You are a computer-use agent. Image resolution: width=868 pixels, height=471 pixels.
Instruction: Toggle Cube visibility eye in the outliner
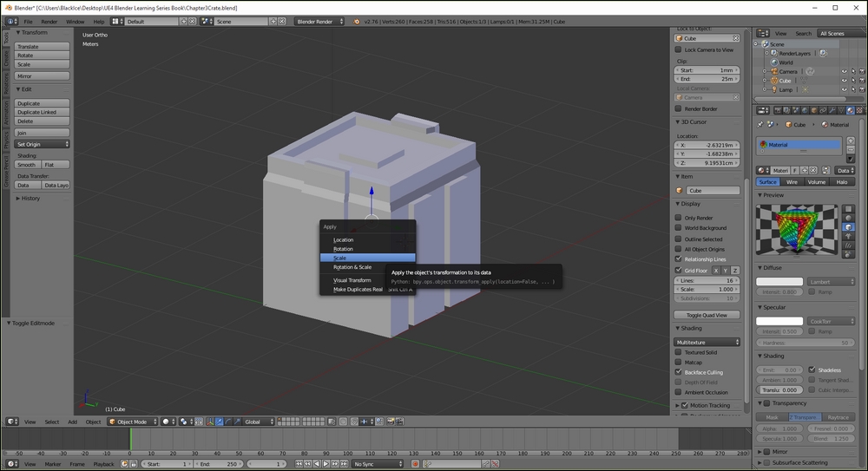(x=845, y=81)
